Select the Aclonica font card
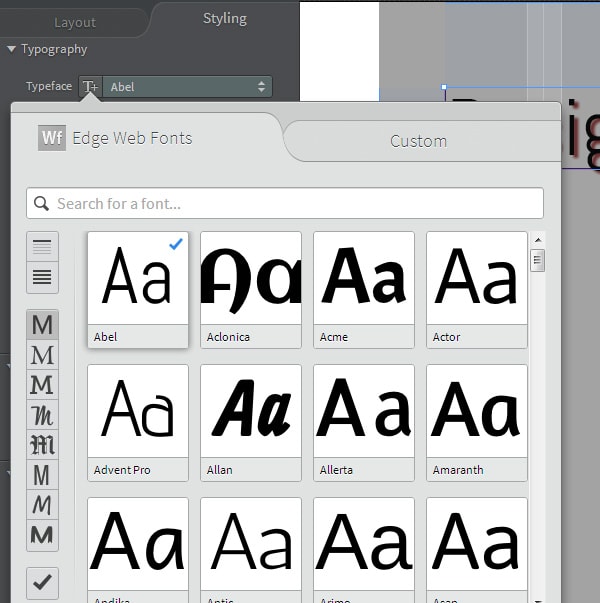This screenshot has width=600, height=603. click(x=251, y=290)
